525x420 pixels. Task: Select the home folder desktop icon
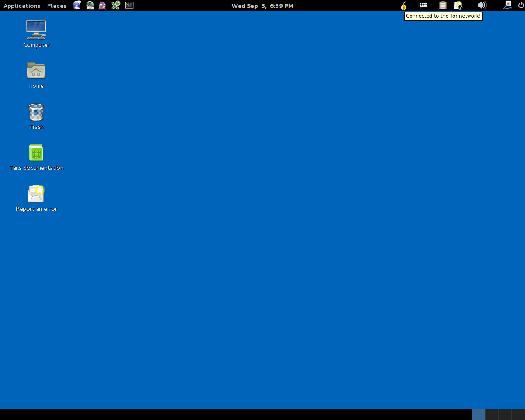point(36,75)
